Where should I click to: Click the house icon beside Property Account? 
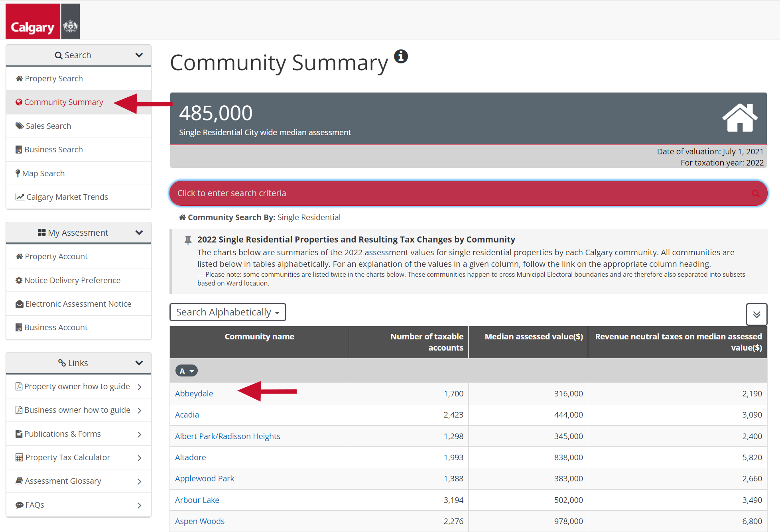pyautogui.click(x=19, y=256)
